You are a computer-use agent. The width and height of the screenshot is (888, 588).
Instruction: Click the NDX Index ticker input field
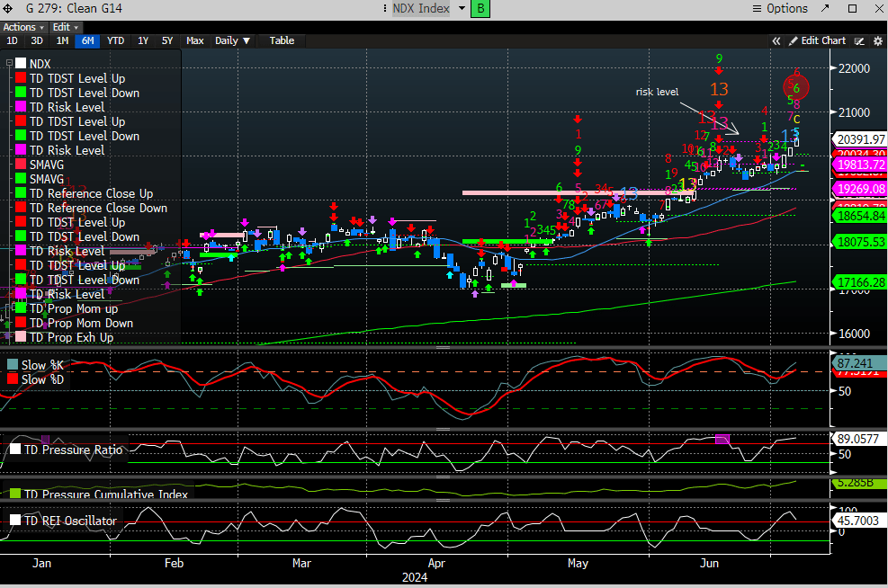tap(422, 8)
